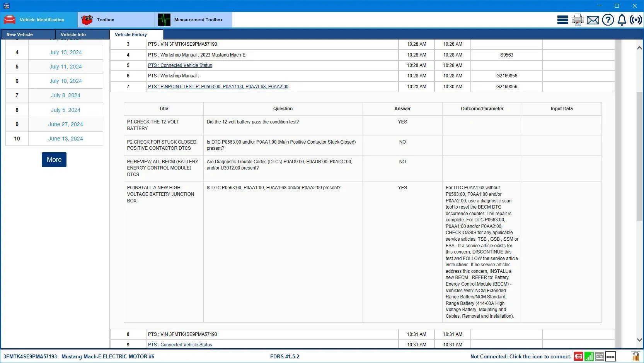Click the application logo in title bar

(7, 6)
